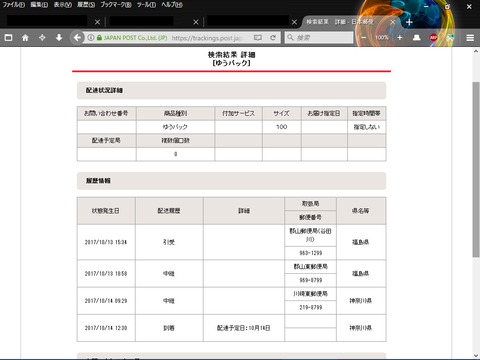Open the ツール menu

pos(146,5)
